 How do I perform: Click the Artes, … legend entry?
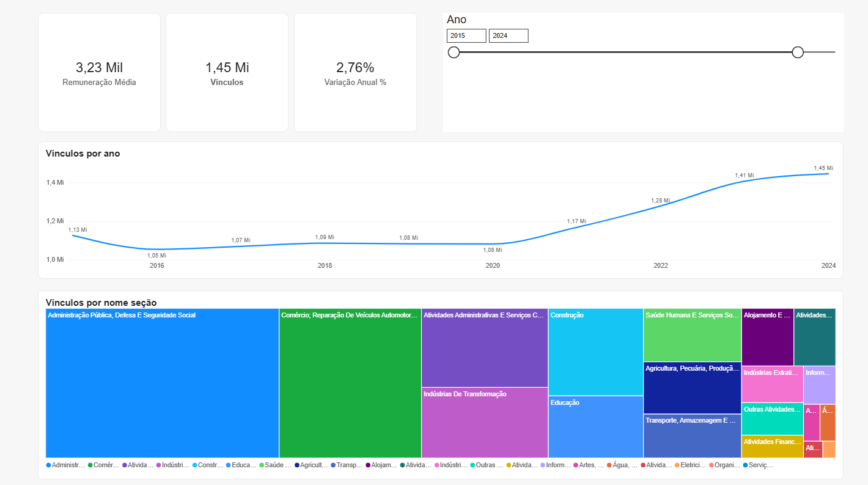[x=589, y=465]
